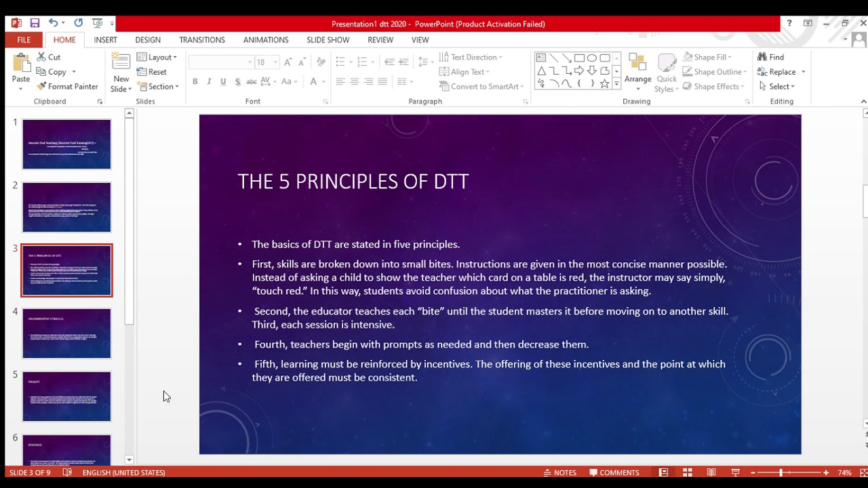Open the Line Spacing options
Screen dimensions: 868x488
pos(426,62)
